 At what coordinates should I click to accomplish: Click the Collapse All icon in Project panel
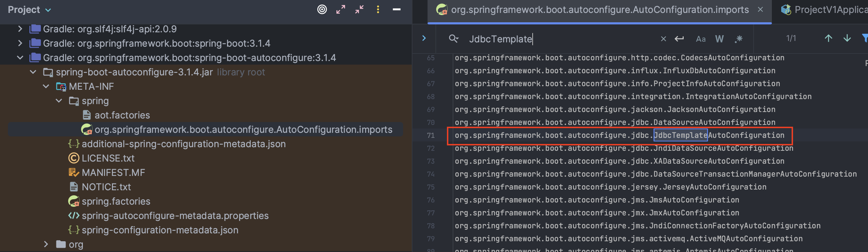pyautogui.click(x=359, y=10)
